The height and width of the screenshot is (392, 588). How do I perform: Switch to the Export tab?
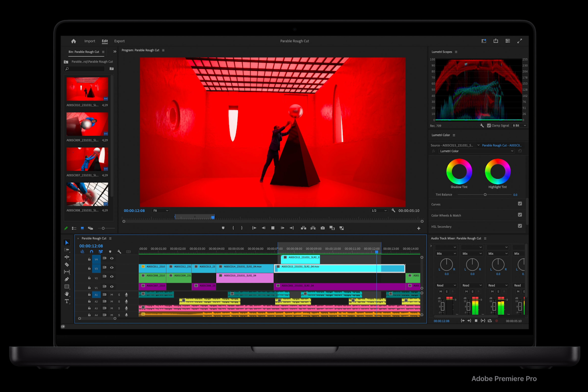(x=119, y=41)
